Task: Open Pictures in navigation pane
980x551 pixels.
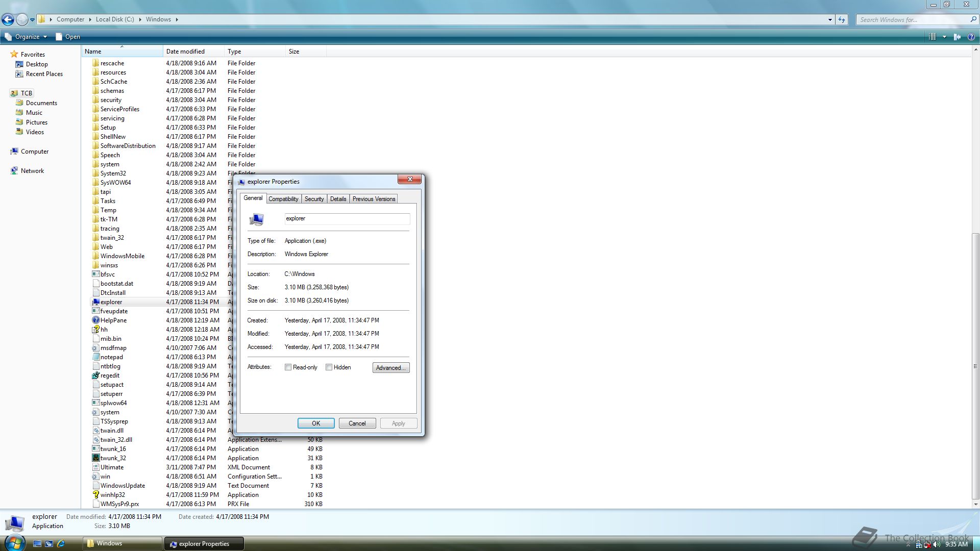Action: click(x=31, y=122)
